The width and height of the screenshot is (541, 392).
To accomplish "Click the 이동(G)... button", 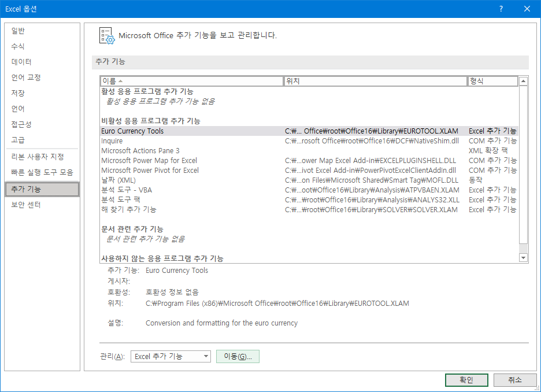I will (238, 357).
